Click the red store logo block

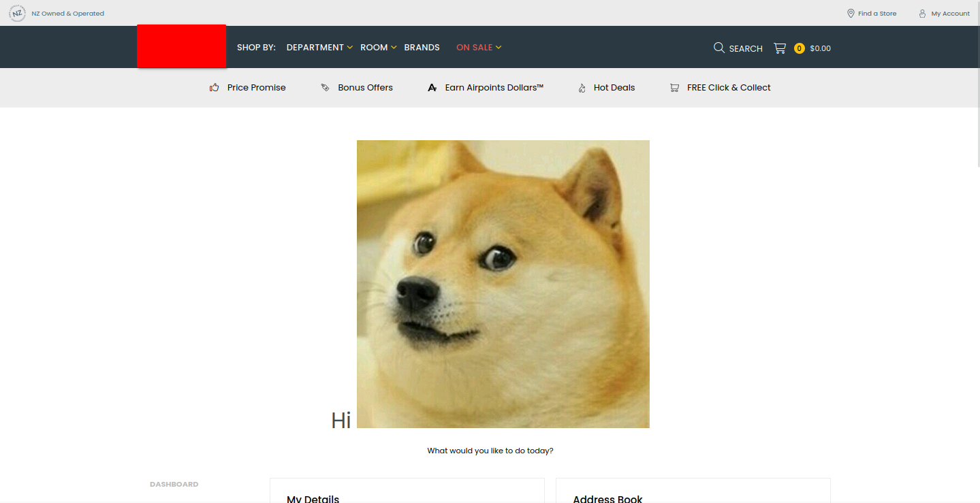click(x=181, y=46)
